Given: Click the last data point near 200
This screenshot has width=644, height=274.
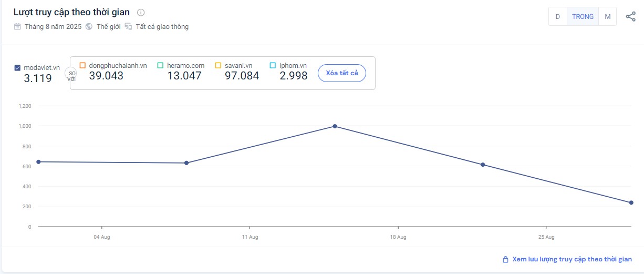Looking at the screenshot, I should [631, 202].
